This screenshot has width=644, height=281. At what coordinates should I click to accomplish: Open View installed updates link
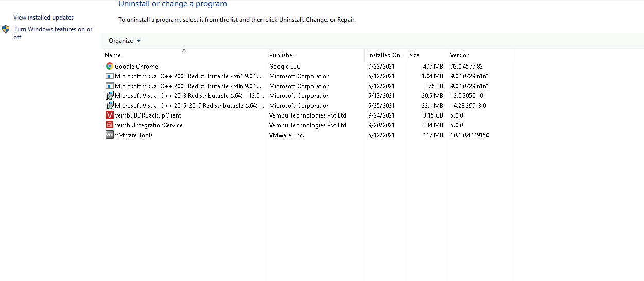[x=44, y=18]
